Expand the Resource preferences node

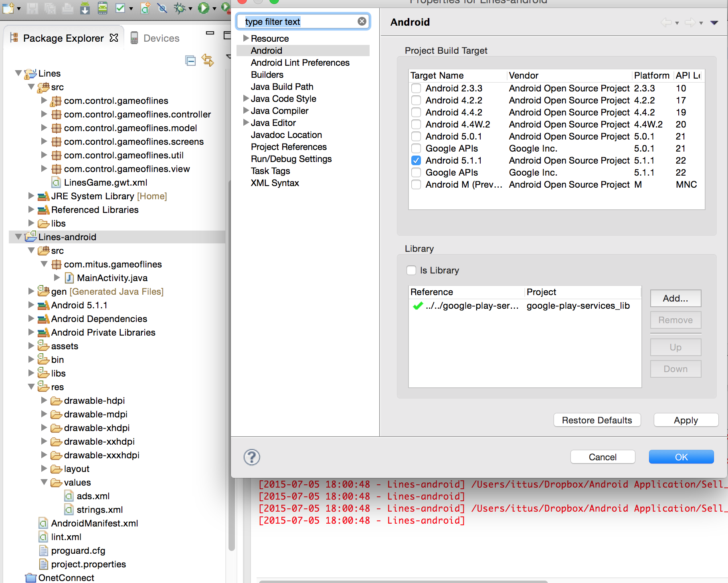coord(246,38)
